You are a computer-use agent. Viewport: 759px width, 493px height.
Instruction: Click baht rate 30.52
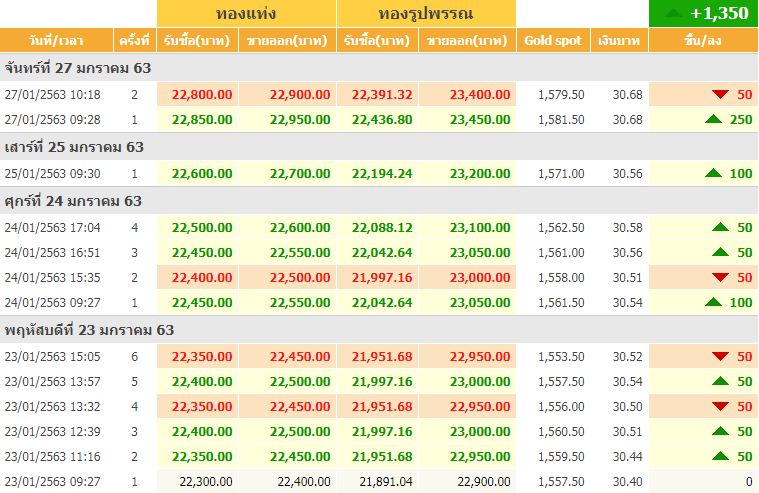pos(627,356)
